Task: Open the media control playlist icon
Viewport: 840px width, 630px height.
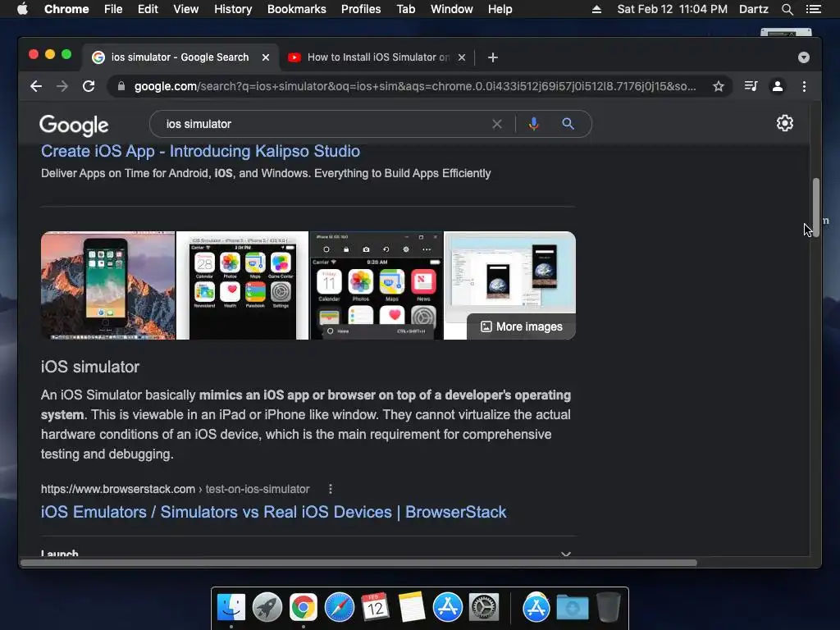Action: (751, 86)
